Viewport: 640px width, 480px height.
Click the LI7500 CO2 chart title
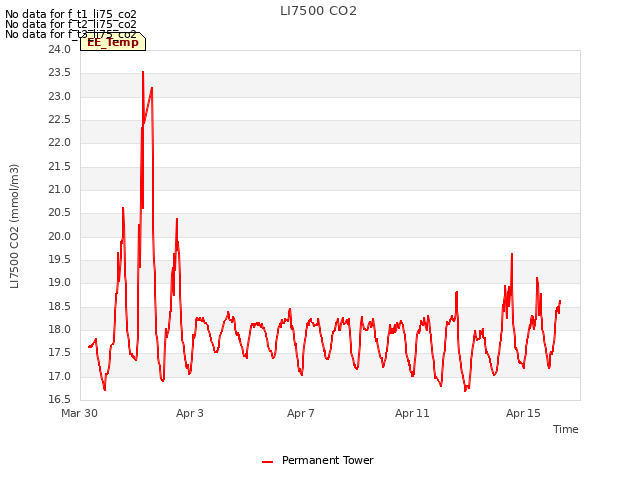click(x=318, y=11)
